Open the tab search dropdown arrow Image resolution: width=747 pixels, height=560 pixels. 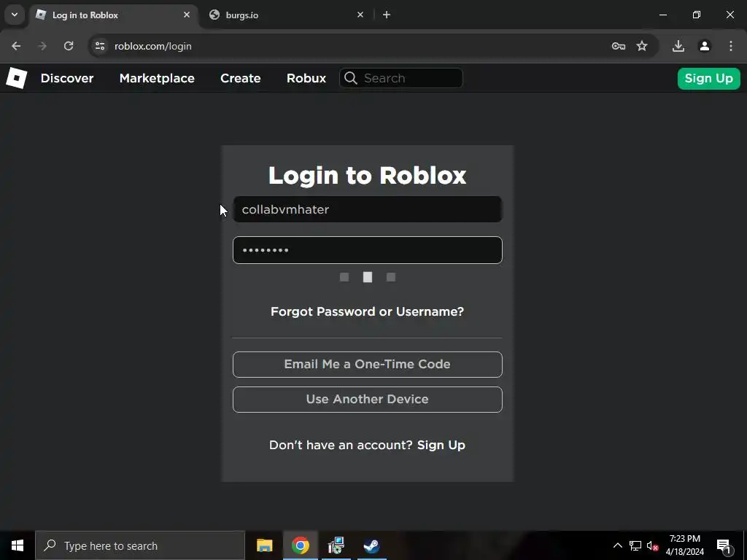click(x=15, y=15)
